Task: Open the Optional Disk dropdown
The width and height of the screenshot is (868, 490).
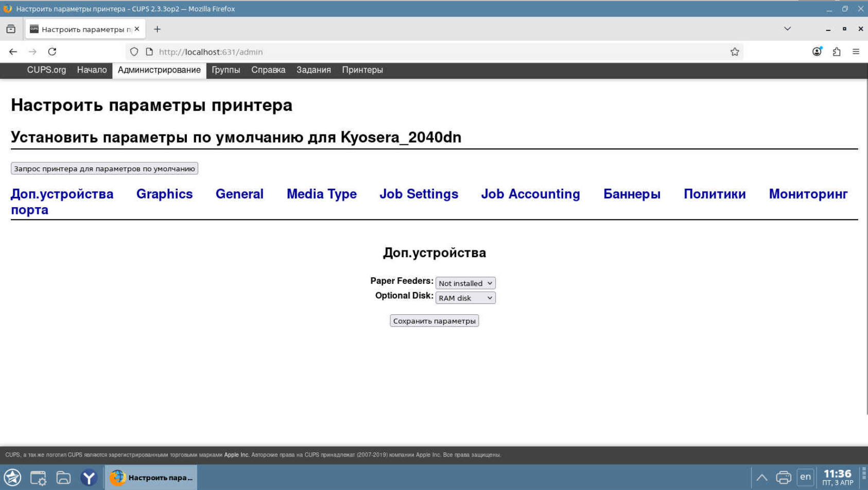Action: [465, 298]
